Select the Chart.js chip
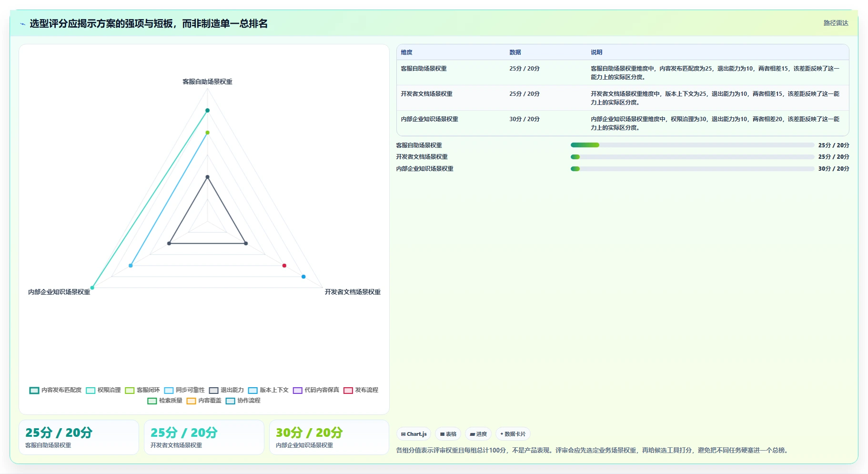The image size is (868, 474). pos(414,434)
